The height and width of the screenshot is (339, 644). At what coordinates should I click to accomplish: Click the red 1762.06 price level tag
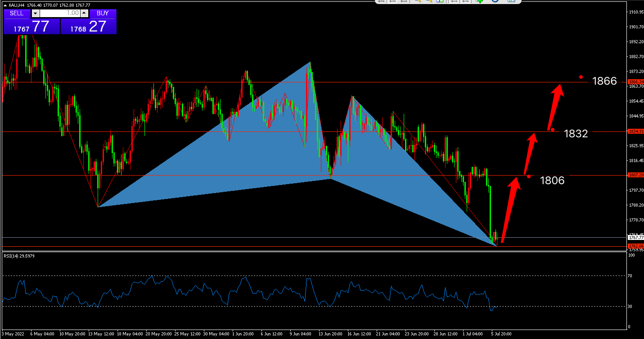[635, 246]
